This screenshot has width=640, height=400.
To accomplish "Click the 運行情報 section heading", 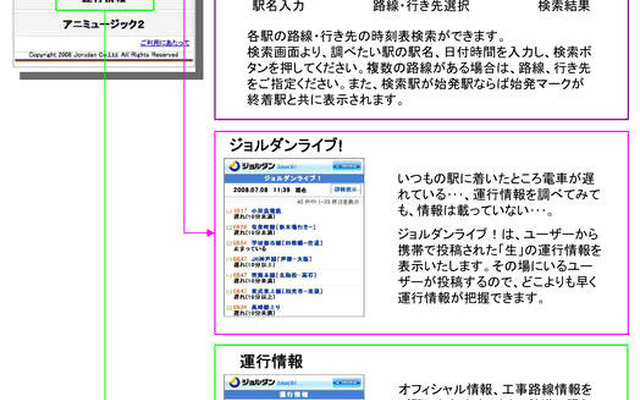I will [x=271, y=362].
